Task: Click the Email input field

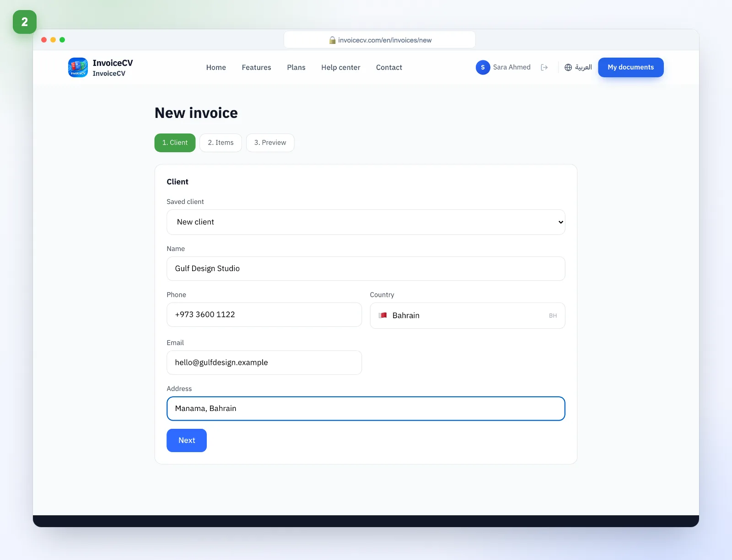Action: [x=264, y=363]
